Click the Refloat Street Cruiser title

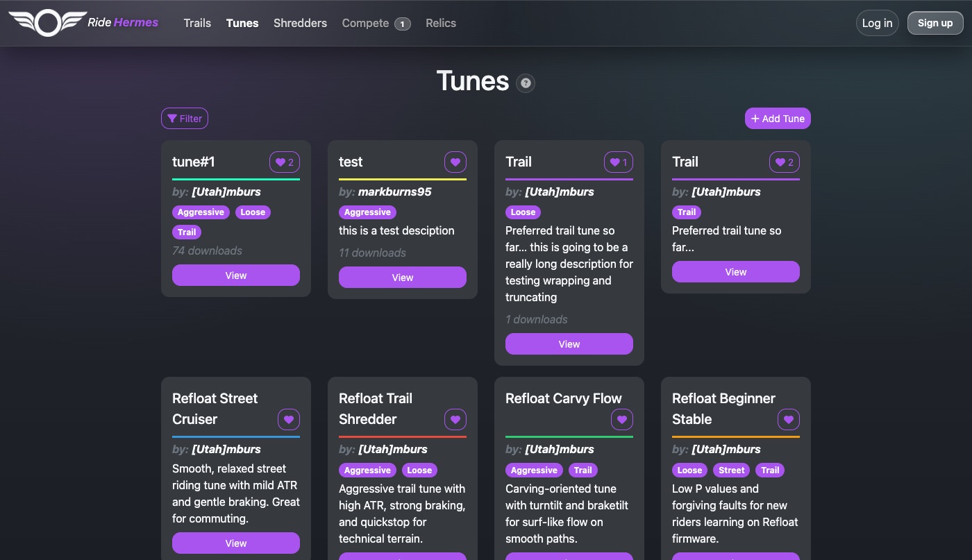point(215,409)
